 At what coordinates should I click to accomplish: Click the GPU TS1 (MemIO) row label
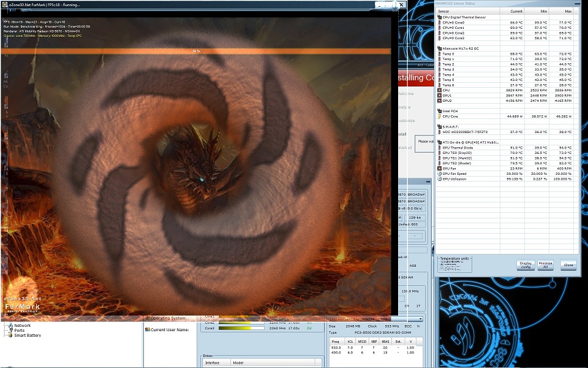(457, 158)
